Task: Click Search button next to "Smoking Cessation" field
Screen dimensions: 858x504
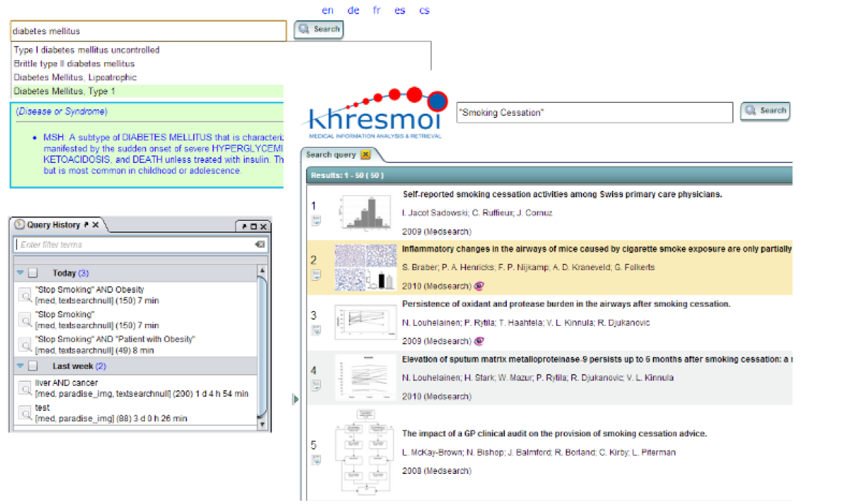Action: 765,111
